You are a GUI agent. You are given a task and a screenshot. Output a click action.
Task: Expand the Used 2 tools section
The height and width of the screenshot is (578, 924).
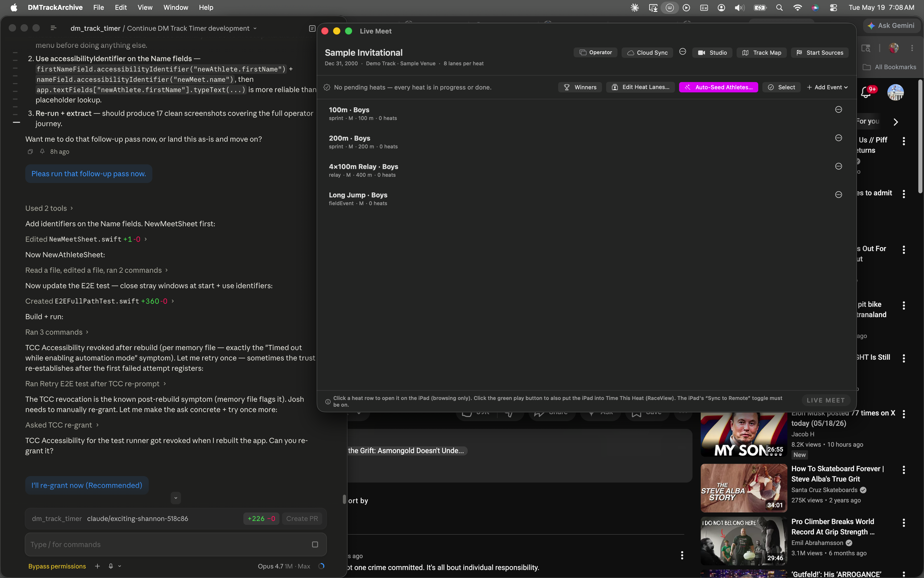tap(49, 208)
